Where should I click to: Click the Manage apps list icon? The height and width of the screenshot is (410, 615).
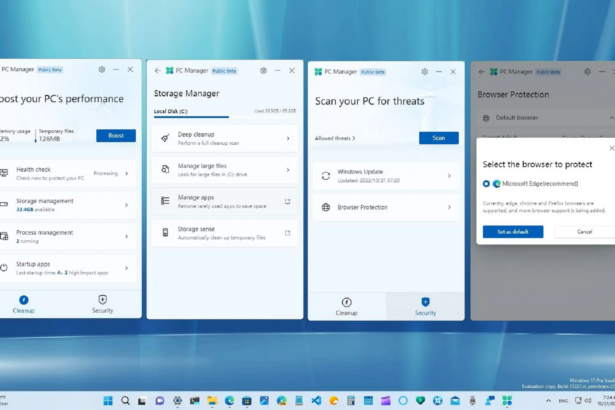click(x=165, y=201)
